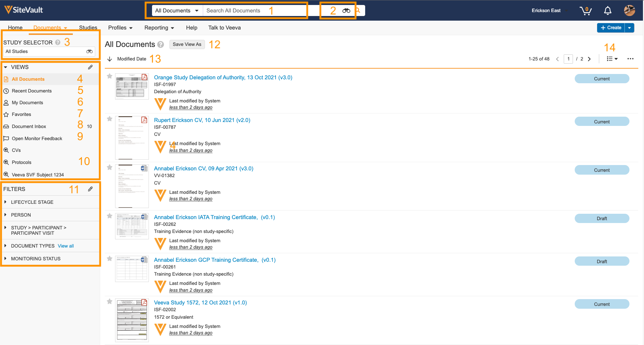Open the Reporting menu

tap(159, 28)
